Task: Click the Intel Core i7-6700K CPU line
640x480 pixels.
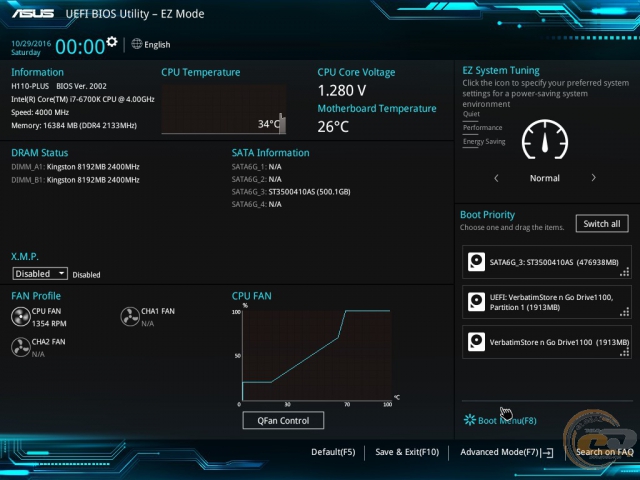Action: 83,99
